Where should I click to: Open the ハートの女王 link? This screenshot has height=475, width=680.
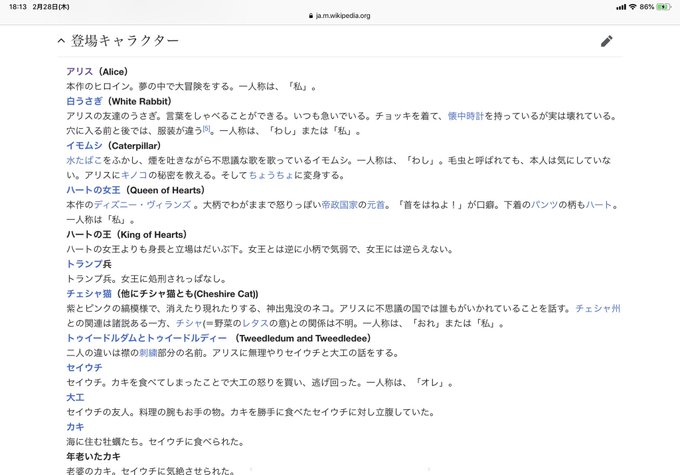pyautogui.click(x=94, y=190)
